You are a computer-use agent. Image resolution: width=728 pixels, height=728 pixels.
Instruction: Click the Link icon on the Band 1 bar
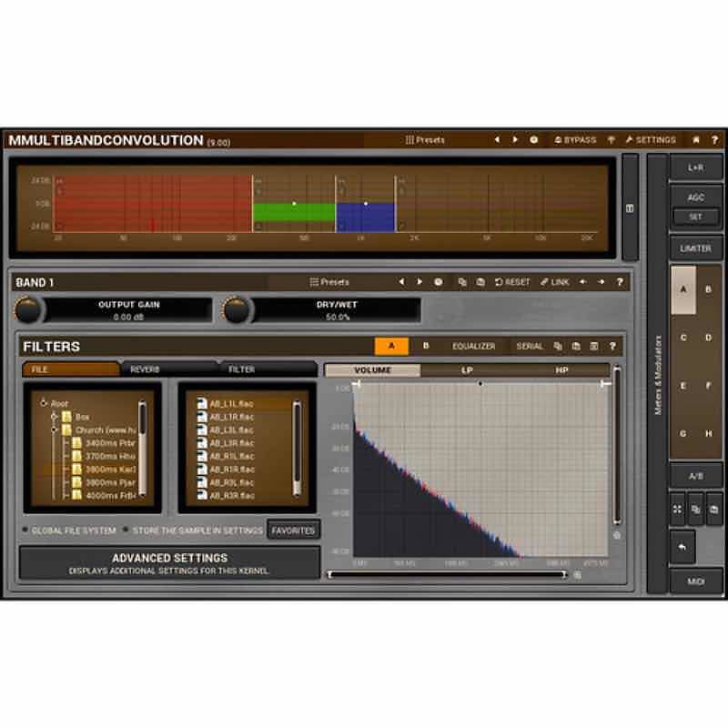(544, 282)
